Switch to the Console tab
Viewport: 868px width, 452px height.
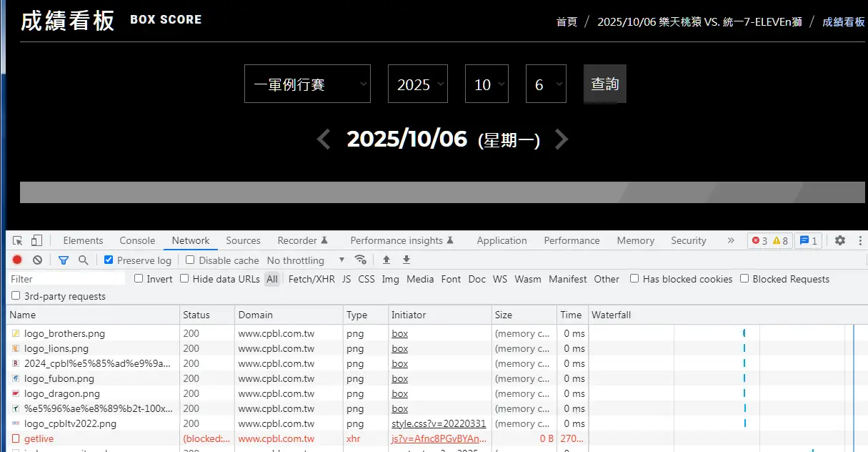[137, 240]
